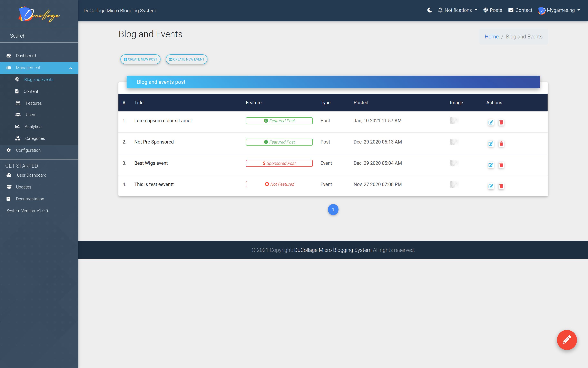The width and height of the screenshot is (588, 368).
Task: Click the Posts podcast icon in navbar
Action: pos(486,10)
